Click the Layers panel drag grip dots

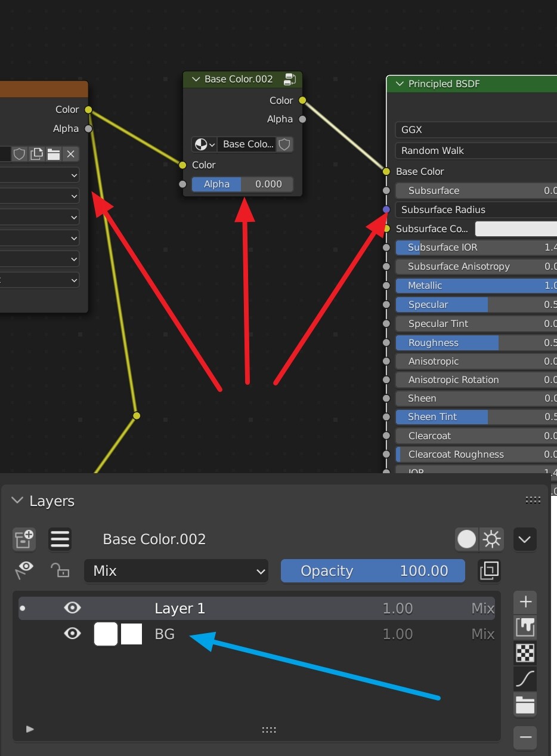pyautogui.click(x=533, y=500)
